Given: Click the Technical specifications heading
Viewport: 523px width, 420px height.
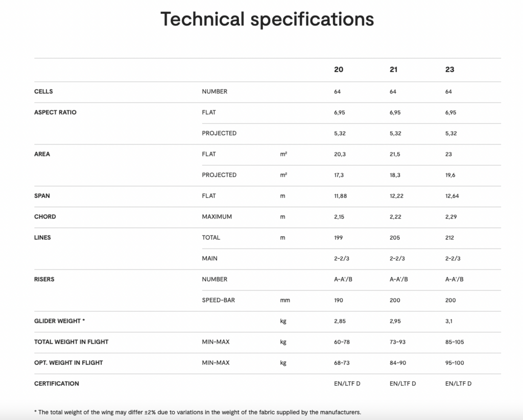Looking at the screenshot, I should [x=267, y=19].
